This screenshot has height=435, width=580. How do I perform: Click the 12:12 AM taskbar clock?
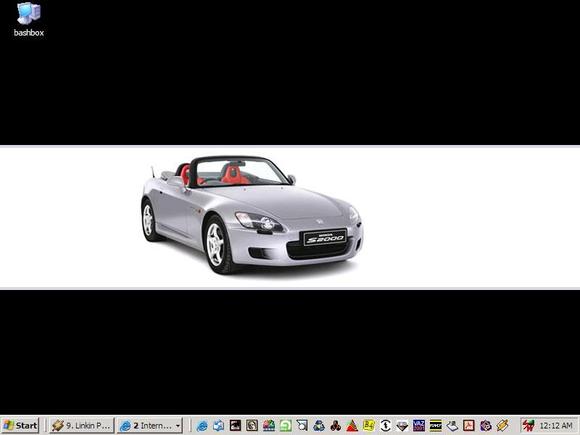556,426
